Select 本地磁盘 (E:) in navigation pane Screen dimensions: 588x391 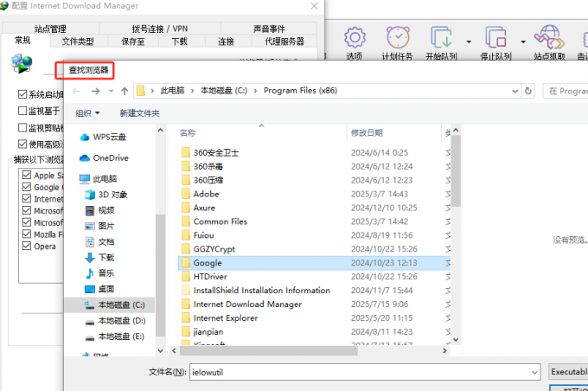point(115,337)
